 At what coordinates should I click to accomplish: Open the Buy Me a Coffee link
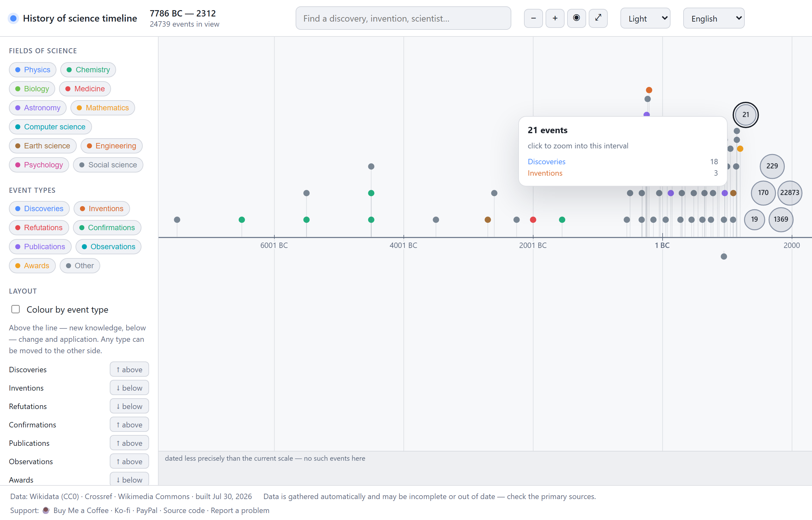tap(81, 510)
